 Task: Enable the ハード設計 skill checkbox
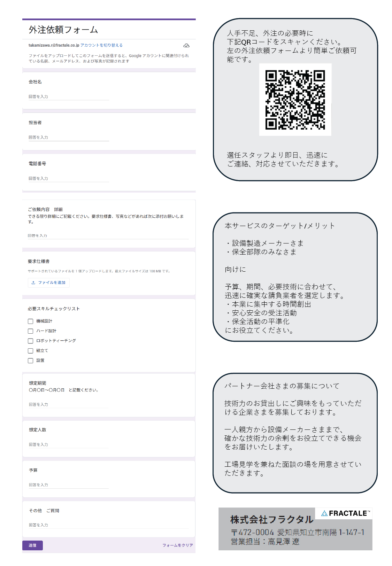coord(31,331)
